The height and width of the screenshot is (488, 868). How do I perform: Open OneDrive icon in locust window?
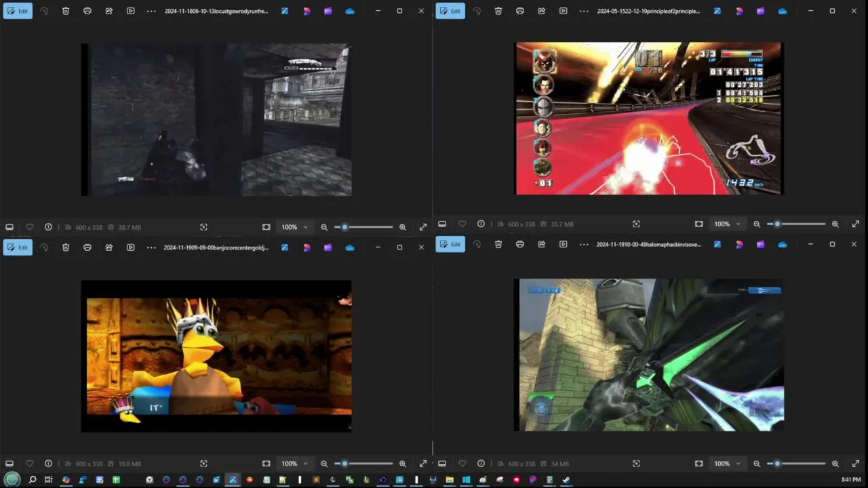pyautogui.click(x=350, y=11)
